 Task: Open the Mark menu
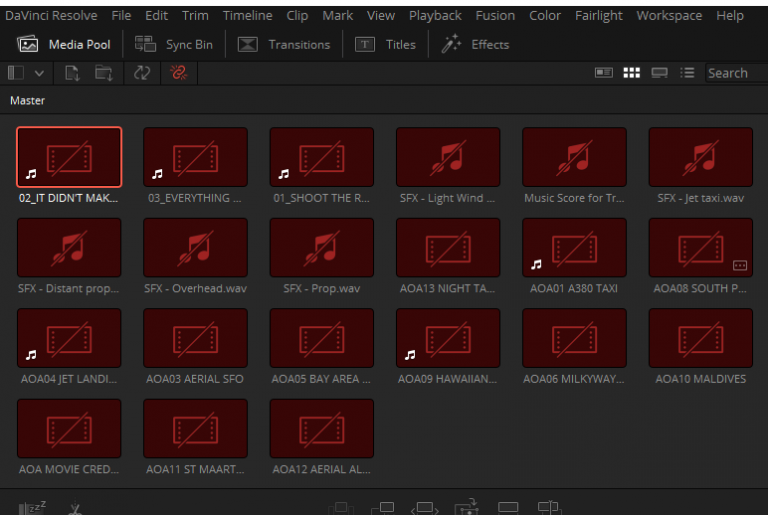(337, 16)
